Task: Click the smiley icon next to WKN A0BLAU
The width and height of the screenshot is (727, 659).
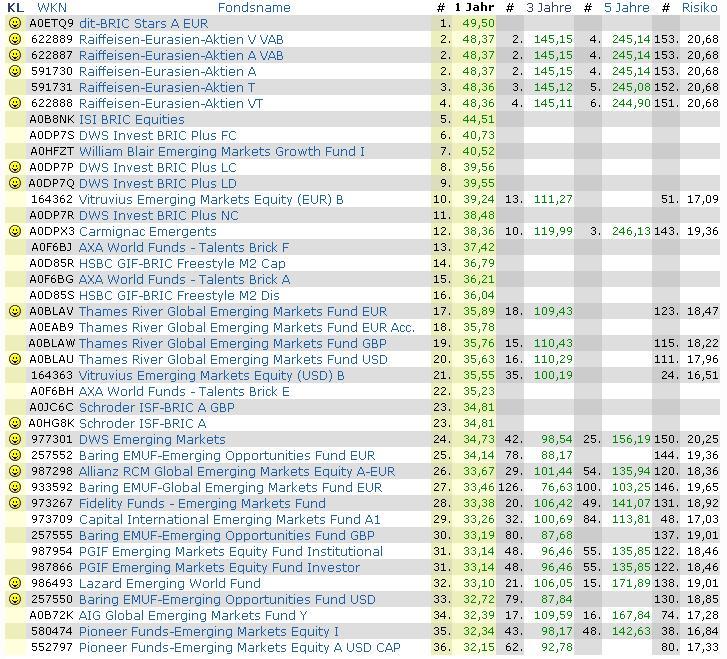Action: [15, 359]
